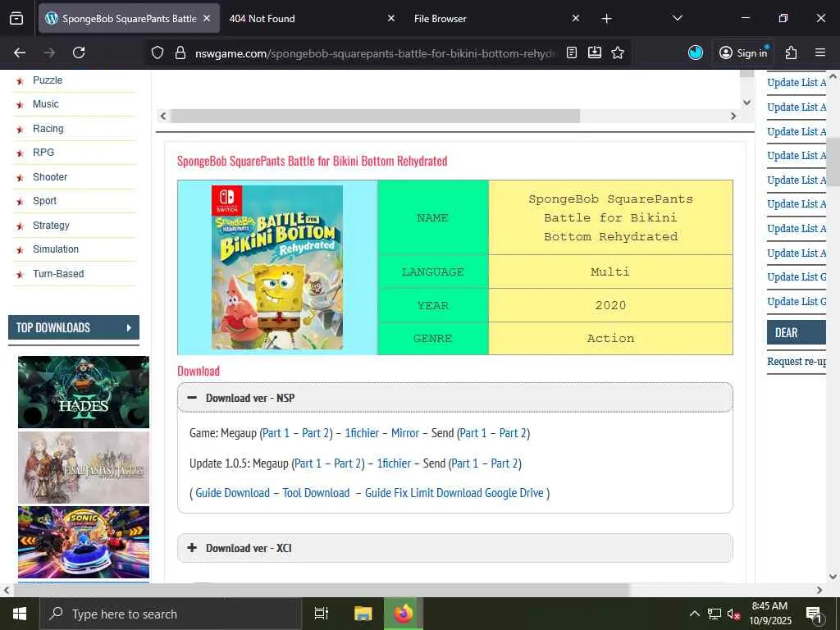Open Firefox tab overview icon

coord(16,19)
